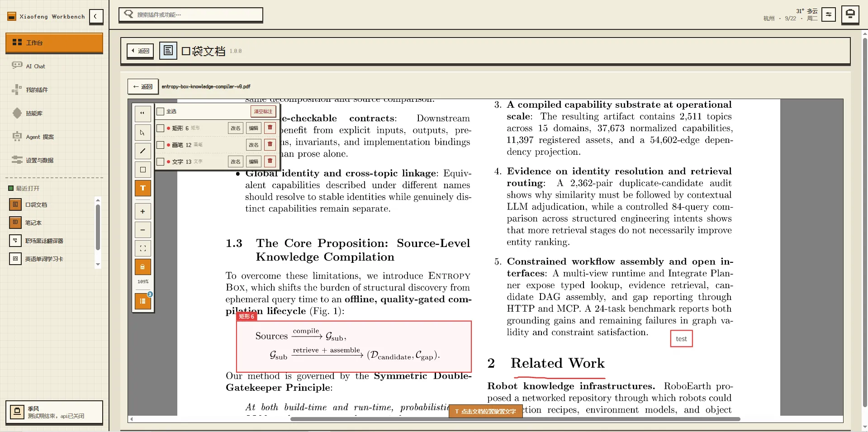Viewport: 868px width, 432px height.
Task: Click the recent list scrollbar thumb
Action: tap(98, 227)
